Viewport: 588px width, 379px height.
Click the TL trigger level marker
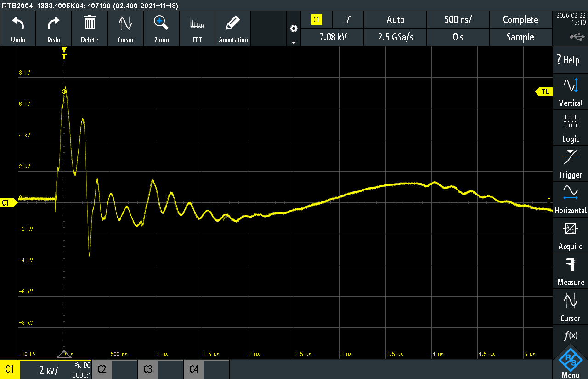pyautogui.click(x=544, y=92)
